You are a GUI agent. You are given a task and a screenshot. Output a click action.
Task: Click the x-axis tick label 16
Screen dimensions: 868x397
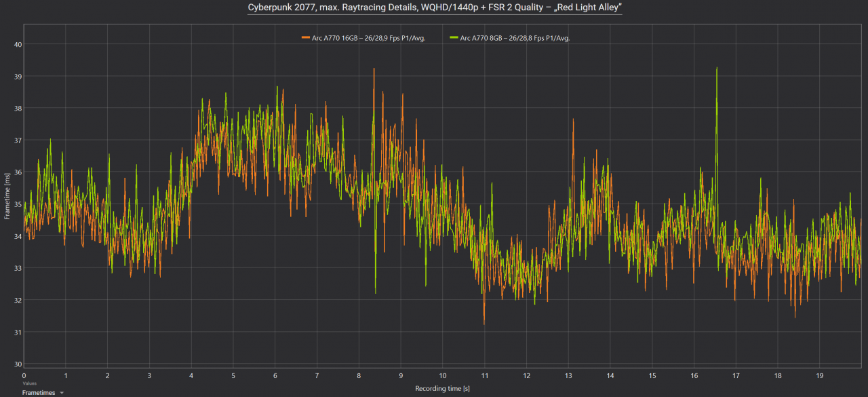tap(694, 375)
